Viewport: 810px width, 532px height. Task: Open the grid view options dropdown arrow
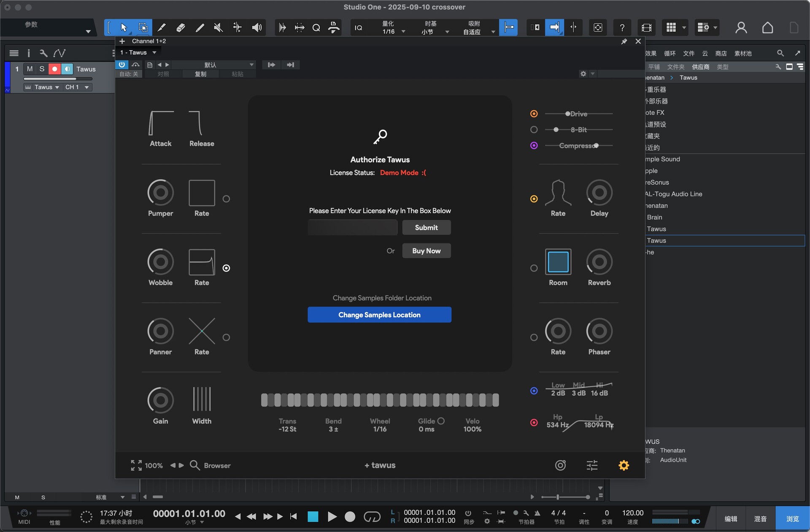[x=684, y=27]
